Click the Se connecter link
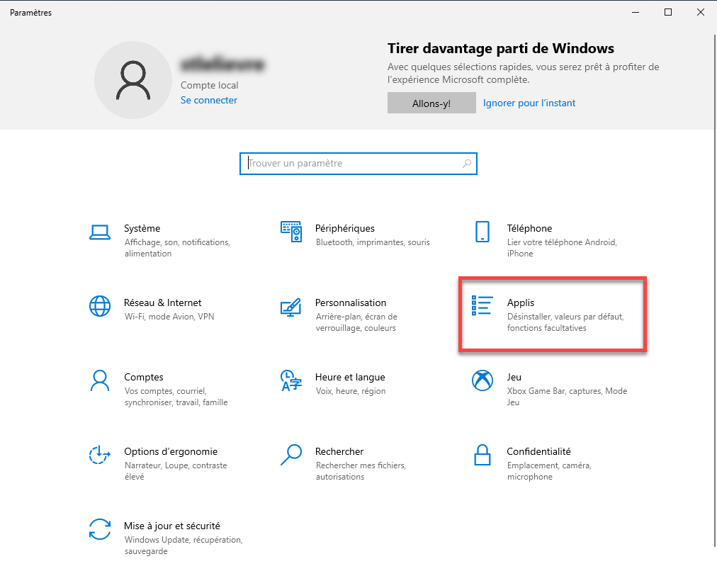 (x=209, y=100)
